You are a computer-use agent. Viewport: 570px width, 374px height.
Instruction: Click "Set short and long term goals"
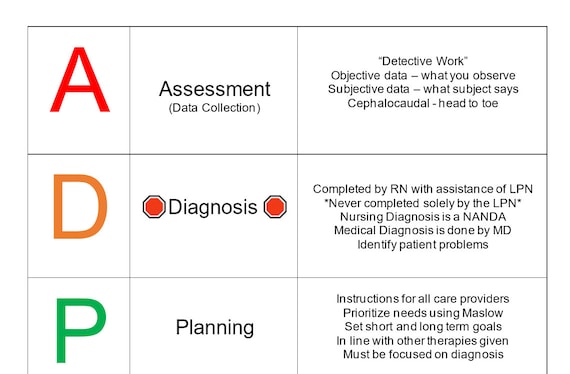(x=423, y=327)
